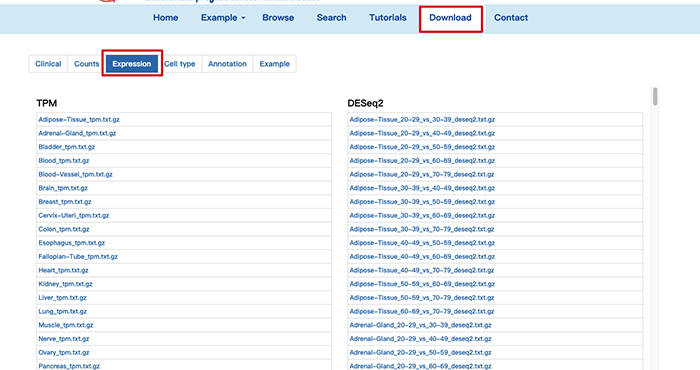Image resolution: width=700 pixels, height=370 pixels.
Task: Download Breast_tpm.txt.gz file
Action: [65, 202]
